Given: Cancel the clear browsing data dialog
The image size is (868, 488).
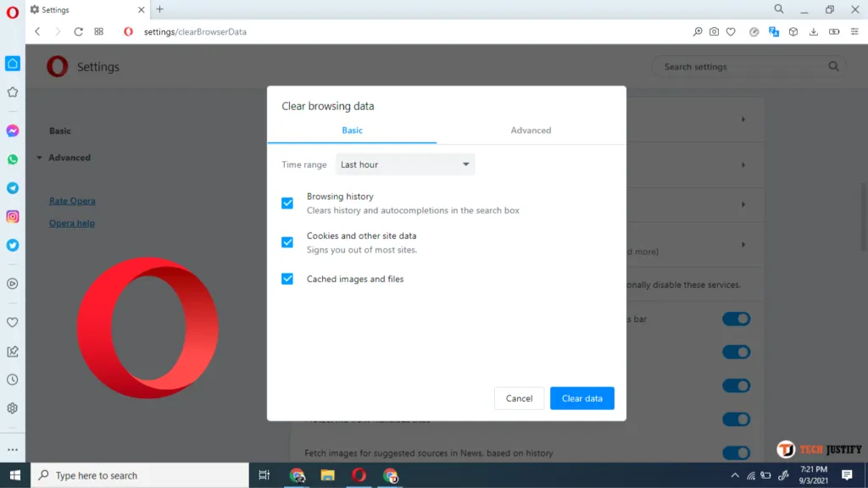Looking at the screenshot, I should click(519, 398).
